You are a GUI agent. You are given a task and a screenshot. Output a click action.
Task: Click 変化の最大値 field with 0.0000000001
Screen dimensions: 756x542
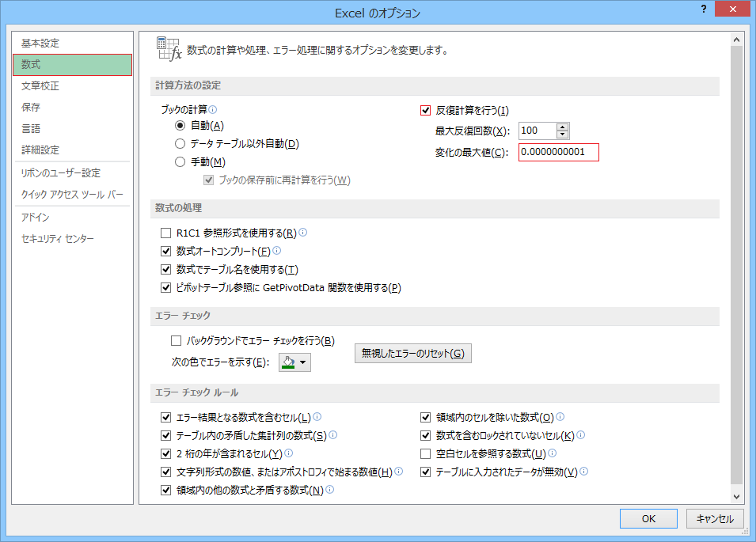pyautogui.click(x=558, y=152)
